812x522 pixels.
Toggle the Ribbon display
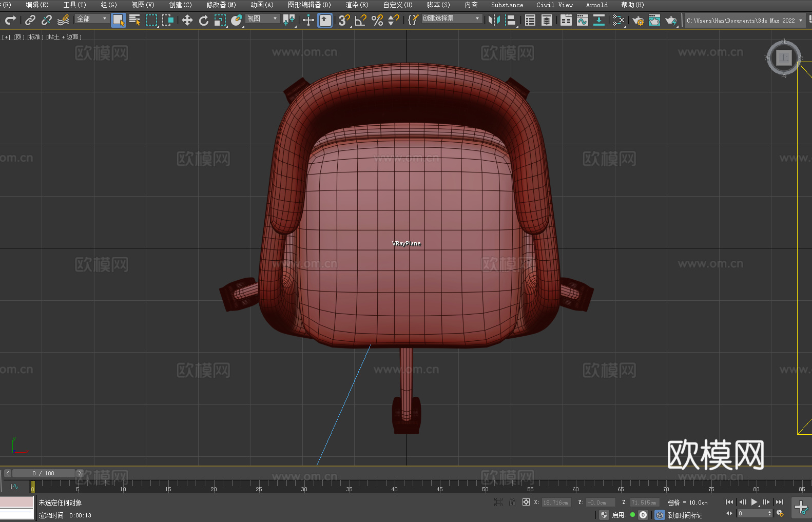coord(566,20)
